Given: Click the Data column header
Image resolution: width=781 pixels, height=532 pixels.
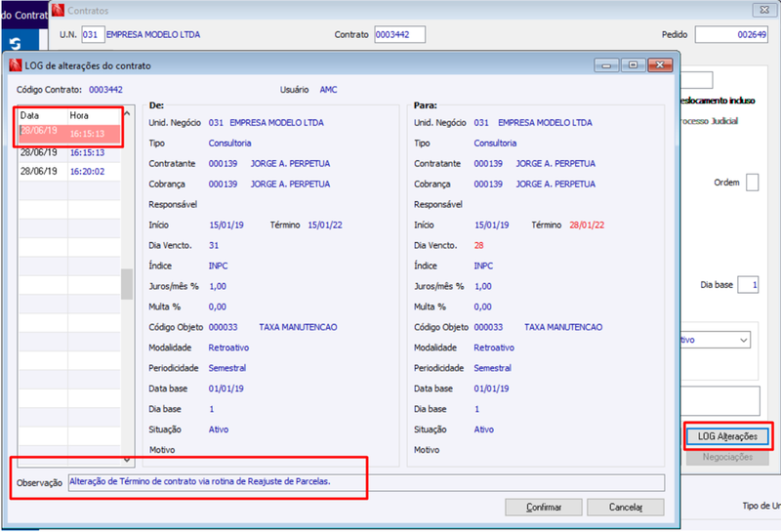Looking at the screenshot, I should coord(29,115).
